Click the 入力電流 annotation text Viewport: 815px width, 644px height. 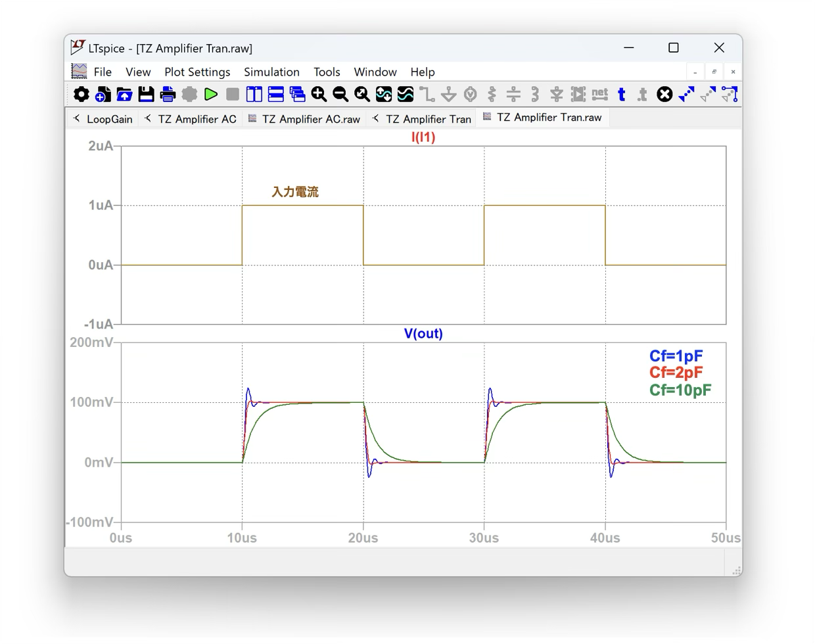tap(295, 192)
